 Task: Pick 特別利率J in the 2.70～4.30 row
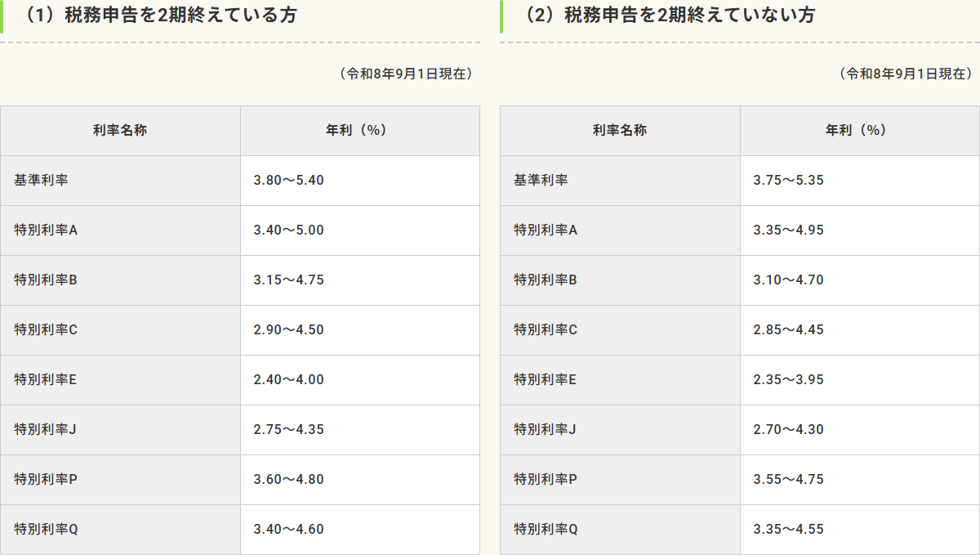click(545, 429)
